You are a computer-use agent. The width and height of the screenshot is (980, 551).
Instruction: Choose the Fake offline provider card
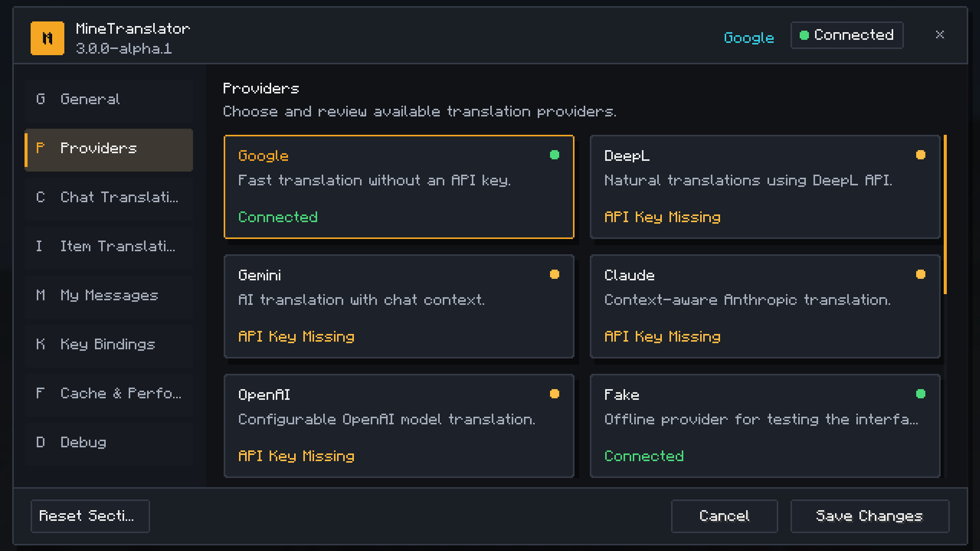[765, 426]
